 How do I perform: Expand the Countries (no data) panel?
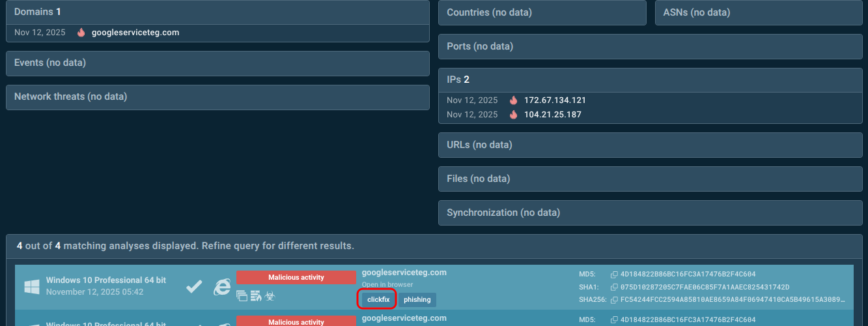[542, 12]
